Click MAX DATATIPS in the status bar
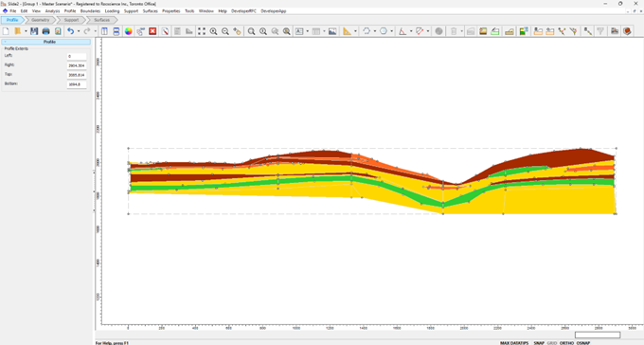644x345 pixels. [x=514, y=343]
